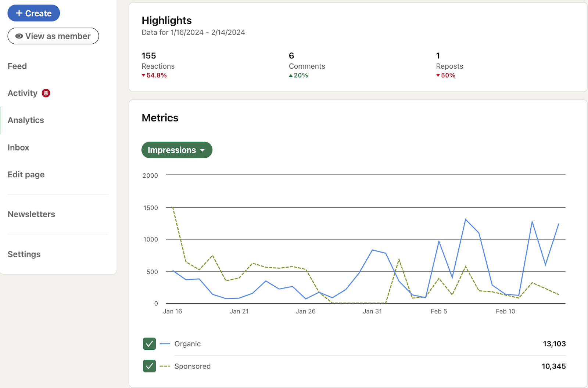588x388 pixels.
Task: Click the plus icon on the Create button
Action: (18, 13)
